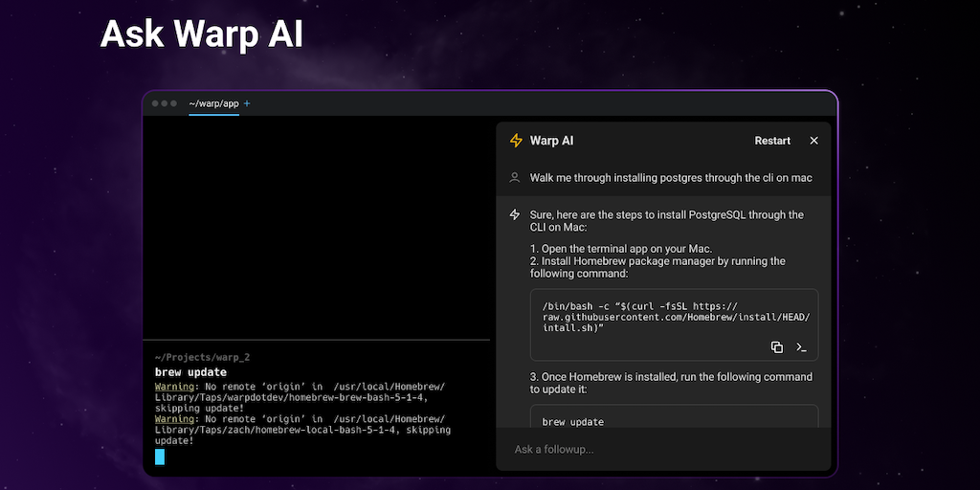The height and width of the screenshot is (490, 980).
Task: Click the user avatar beside the question
Action: click(515, 178)
